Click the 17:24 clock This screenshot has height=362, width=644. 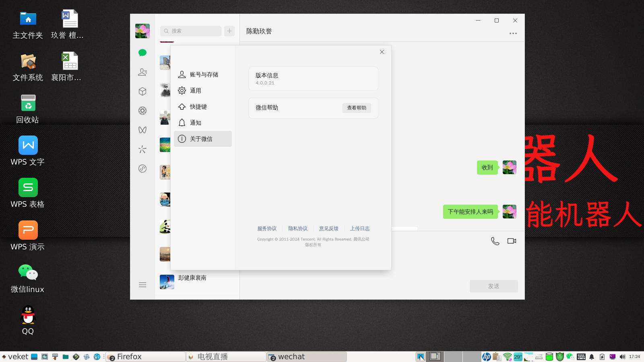[x=635, y=357]
